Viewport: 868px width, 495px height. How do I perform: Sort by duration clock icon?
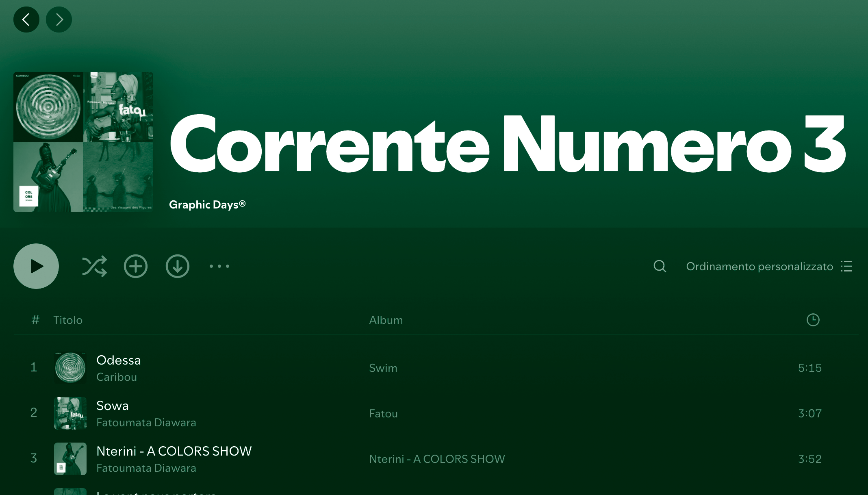813,320
